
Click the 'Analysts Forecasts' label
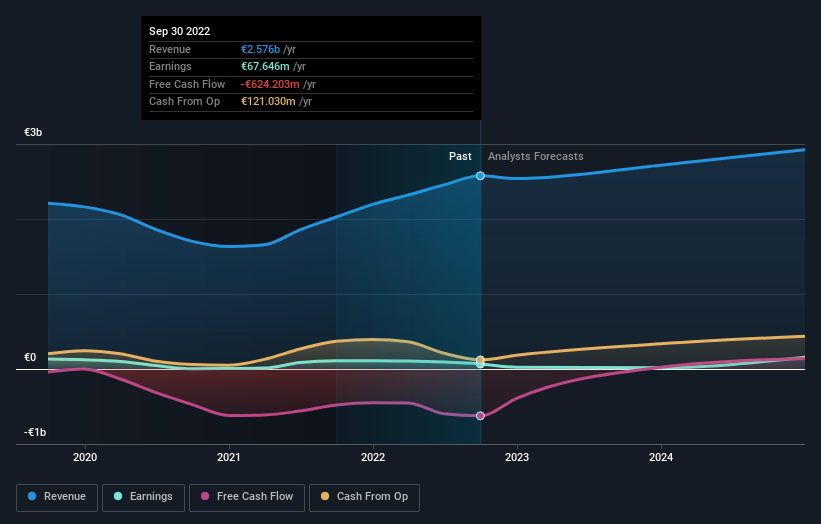[536, 156]
